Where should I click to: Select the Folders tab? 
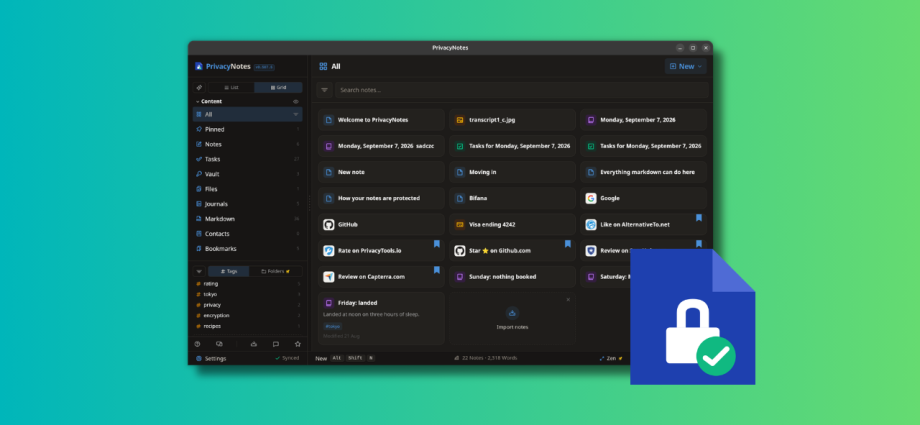[x=276, y=271]
